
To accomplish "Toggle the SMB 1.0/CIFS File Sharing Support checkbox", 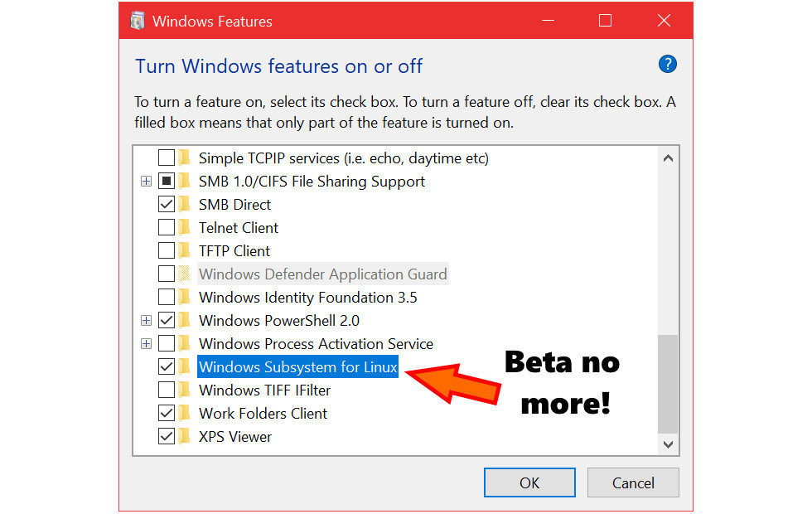I will click(167, 181).
